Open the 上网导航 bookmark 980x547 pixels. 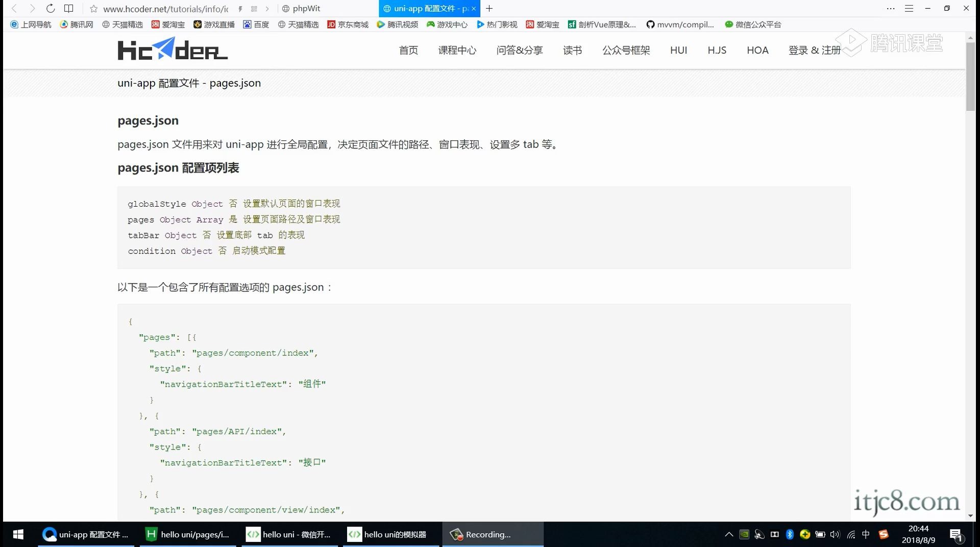[31, 24]
